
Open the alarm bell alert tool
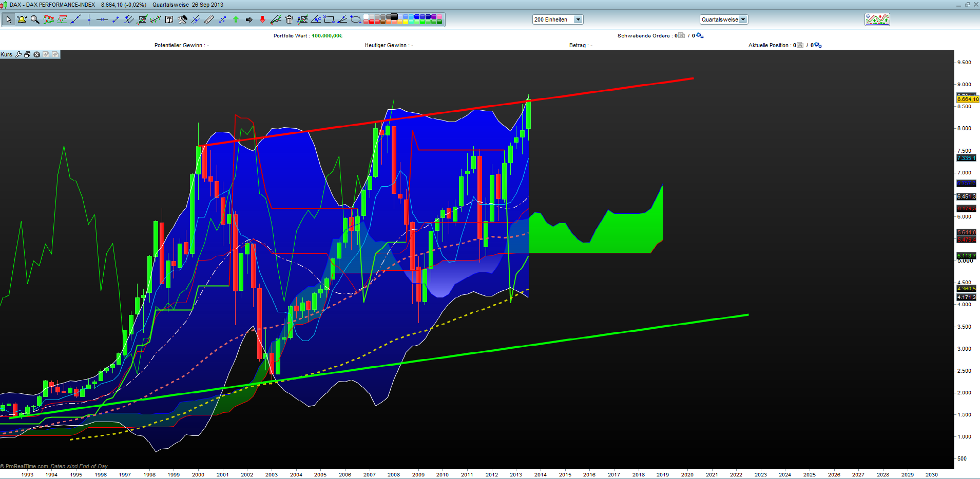click(22, 19)
